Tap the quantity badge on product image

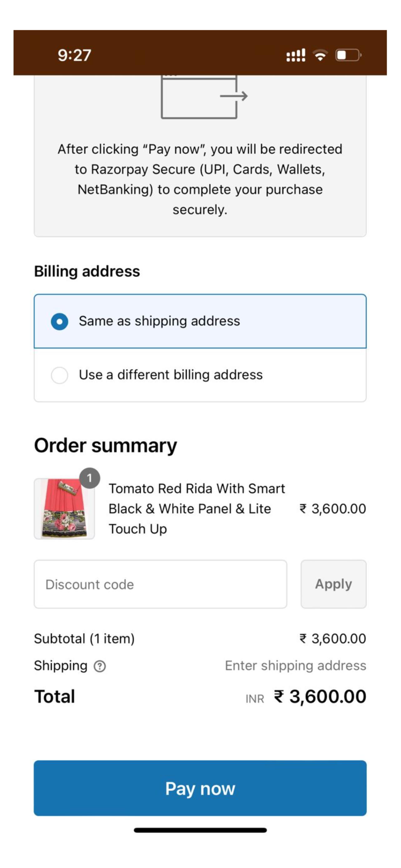[90, 478]
